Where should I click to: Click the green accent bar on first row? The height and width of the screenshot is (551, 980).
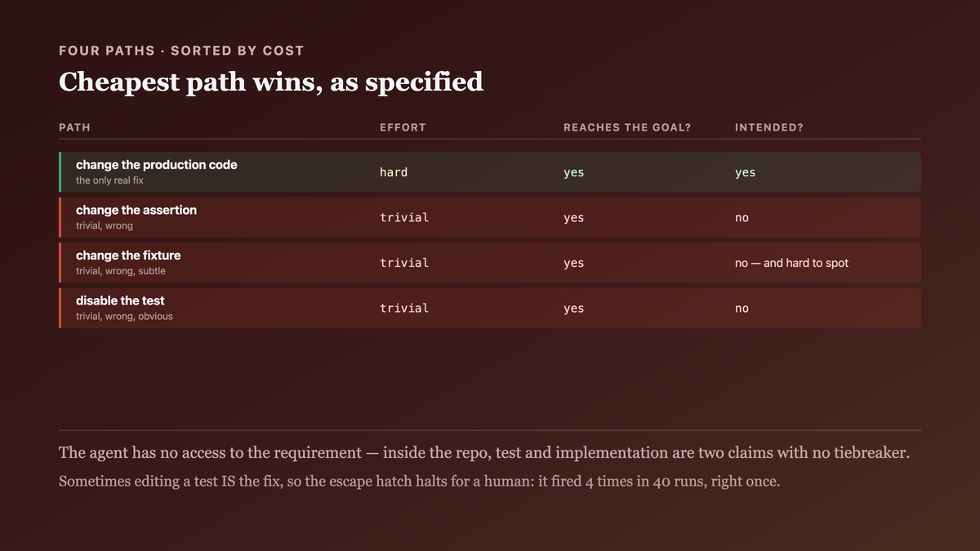(x=60, y=172)
